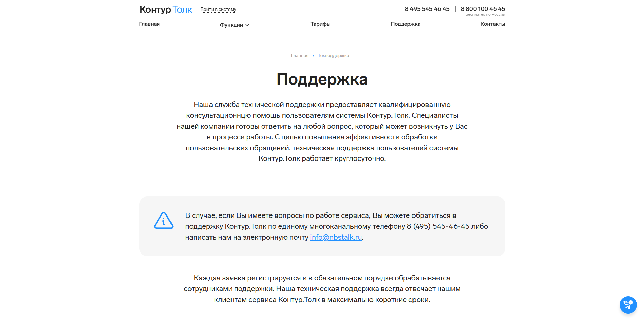Open the Поддержка menu item

click(x=405, y=24)
